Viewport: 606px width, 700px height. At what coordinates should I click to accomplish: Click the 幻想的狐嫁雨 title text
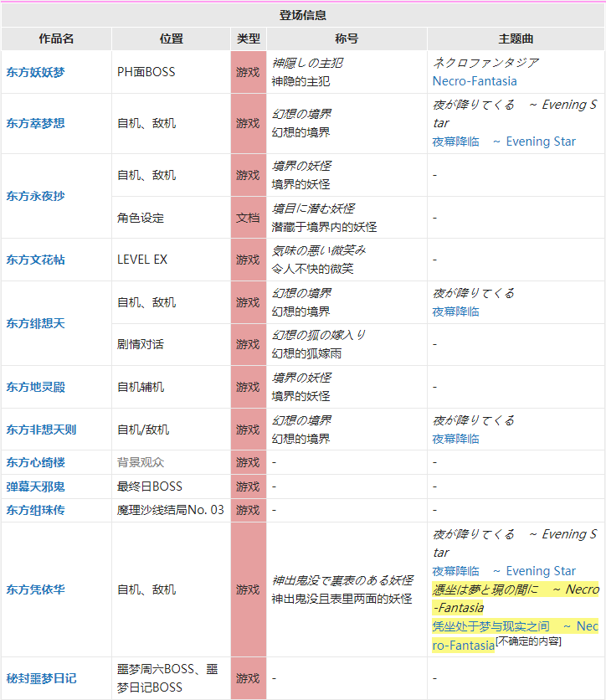tap(306, 353)
